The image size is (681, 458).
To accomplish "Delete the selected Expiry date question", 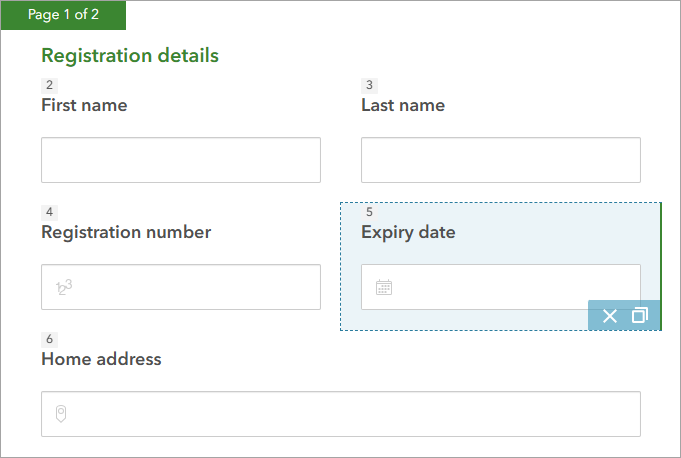I will coord(610,316).
